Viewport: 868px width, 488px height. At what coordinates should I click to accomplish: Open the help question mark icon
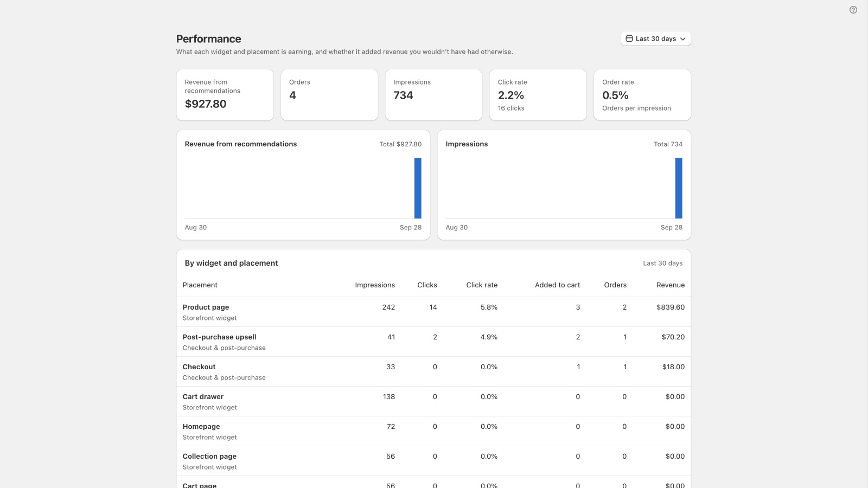(x=853, y=10)
